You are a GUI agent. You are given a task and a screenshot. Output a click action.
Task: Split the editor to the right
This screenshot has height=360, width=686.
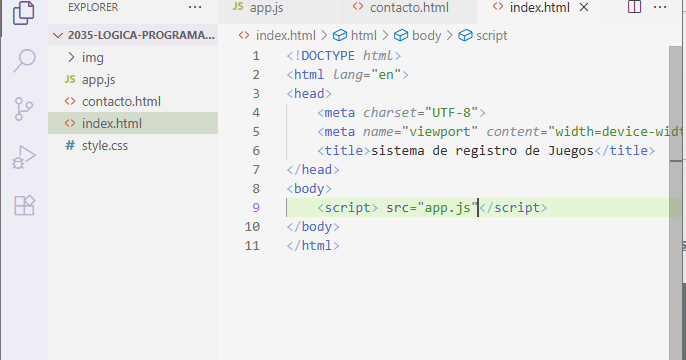[634, 7]
